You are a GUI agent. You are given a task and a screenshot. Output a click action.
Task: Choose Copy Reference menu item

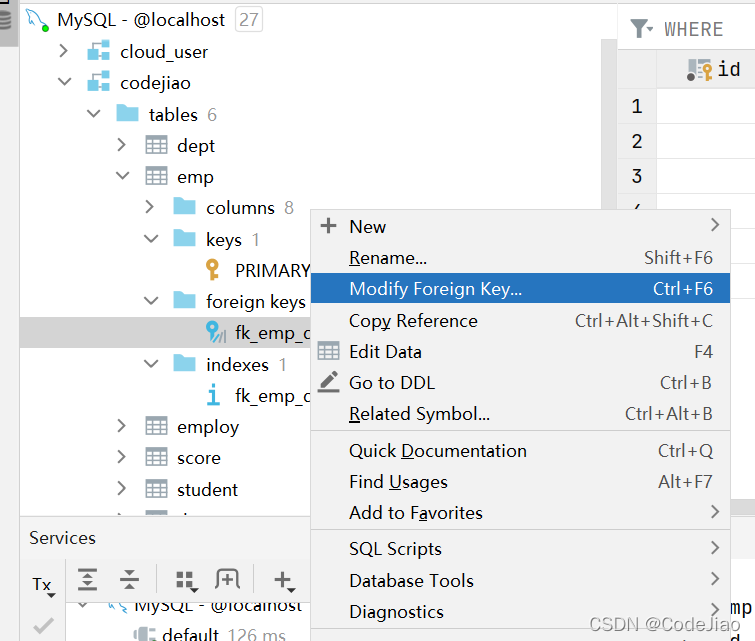[x=520, y=320]
